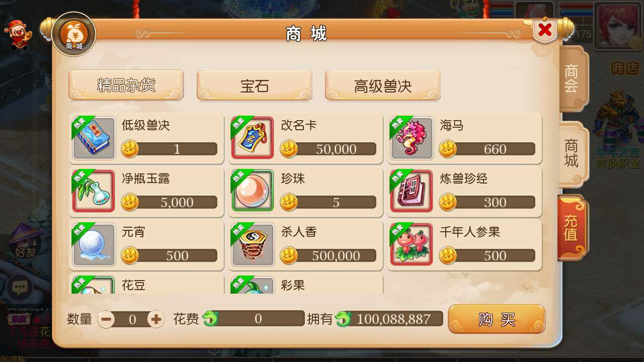Screen dimensions: 644x362
Task: Switch to the 商会 side tab
Action: (x=572, y=78)
